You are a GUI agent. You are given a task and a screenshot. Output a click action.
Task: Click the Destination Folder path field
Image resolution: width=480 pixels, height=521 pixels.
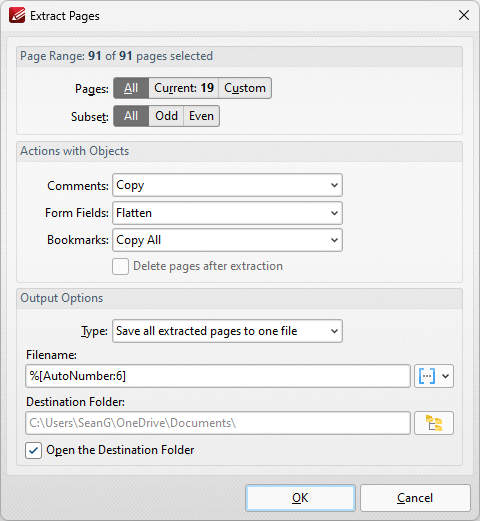tap(218, 423)
